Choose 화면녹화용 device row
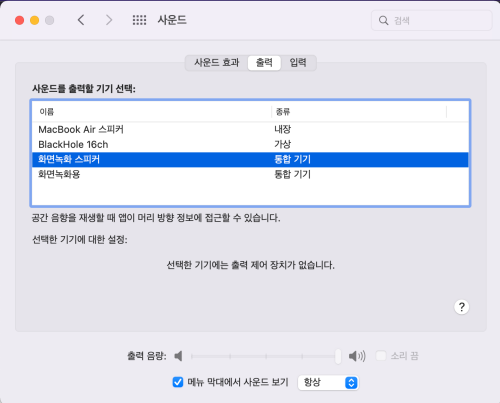Viewport: 500px width, 403px height. 250,174
